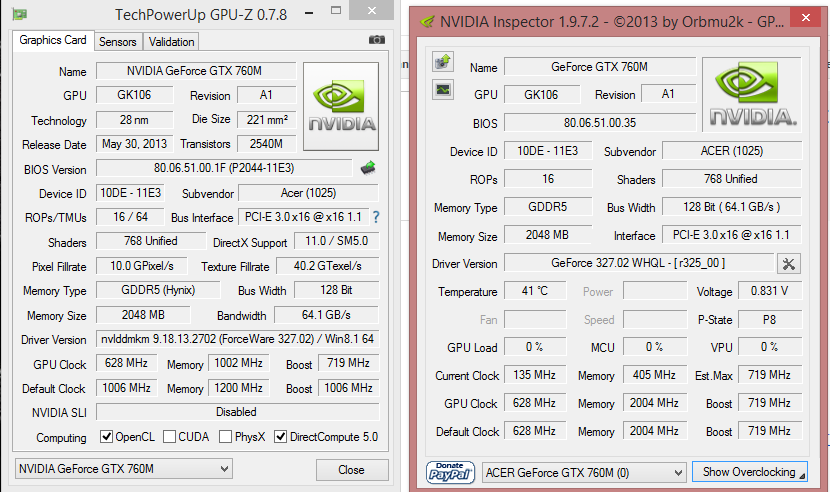This screenshot has width=830, height=492.
Task: Click the Close button in GPU-Z
Action: [x=352, y=470]
